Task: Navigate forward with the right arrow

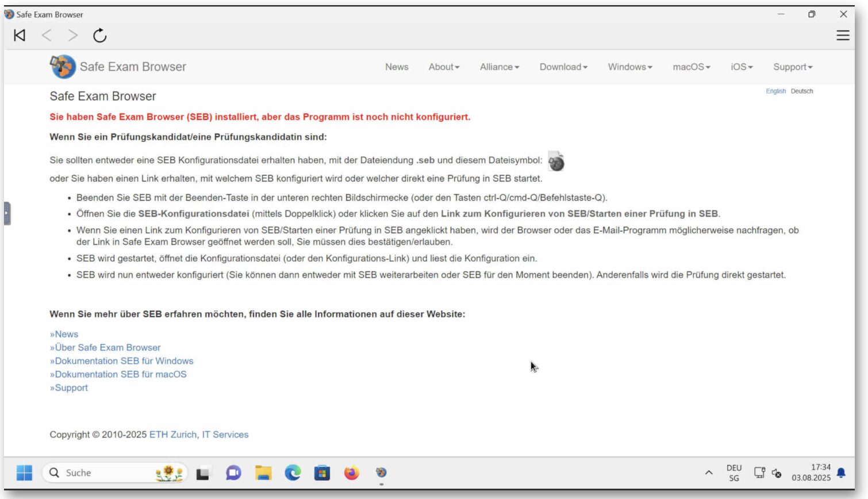Action: pyautogui.click(x=72, y=36)
